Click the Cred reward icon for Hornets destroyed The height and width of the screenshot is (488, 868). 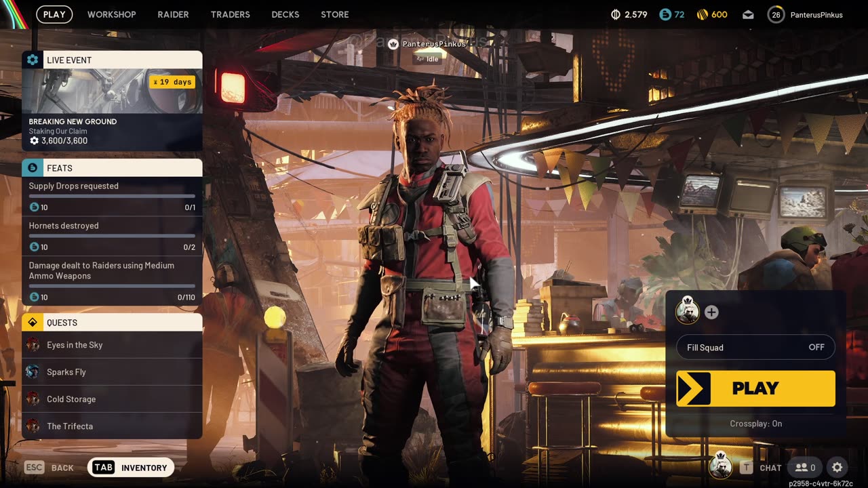(x=34, y=247)
